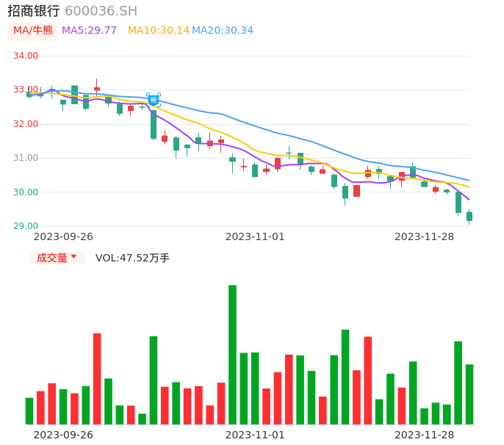Click the 29.00 price axis label

[x=26, y=226]
